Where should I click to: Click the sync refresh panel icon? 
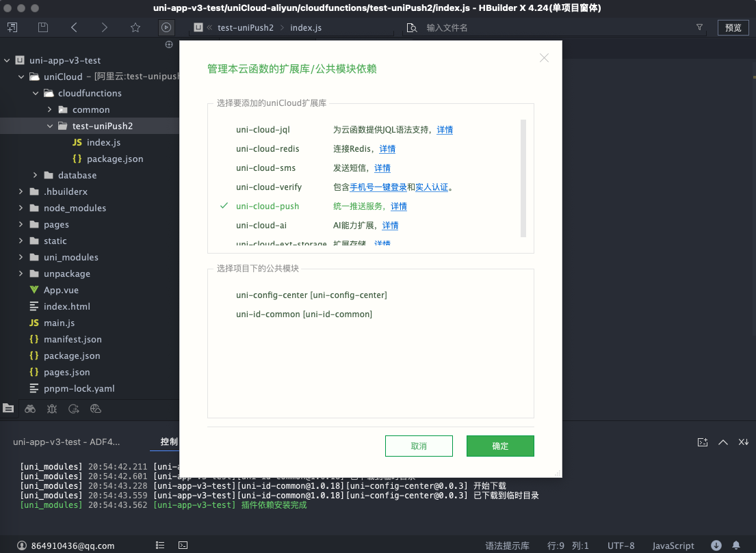point(74,409)
